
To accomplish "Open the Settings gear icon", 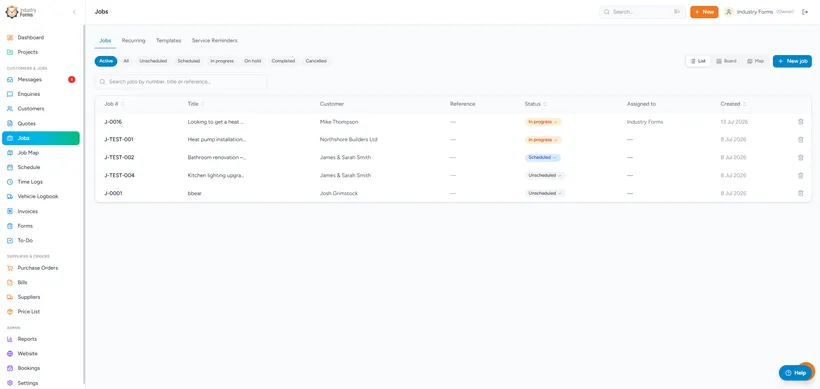I will tap(10, 383).
